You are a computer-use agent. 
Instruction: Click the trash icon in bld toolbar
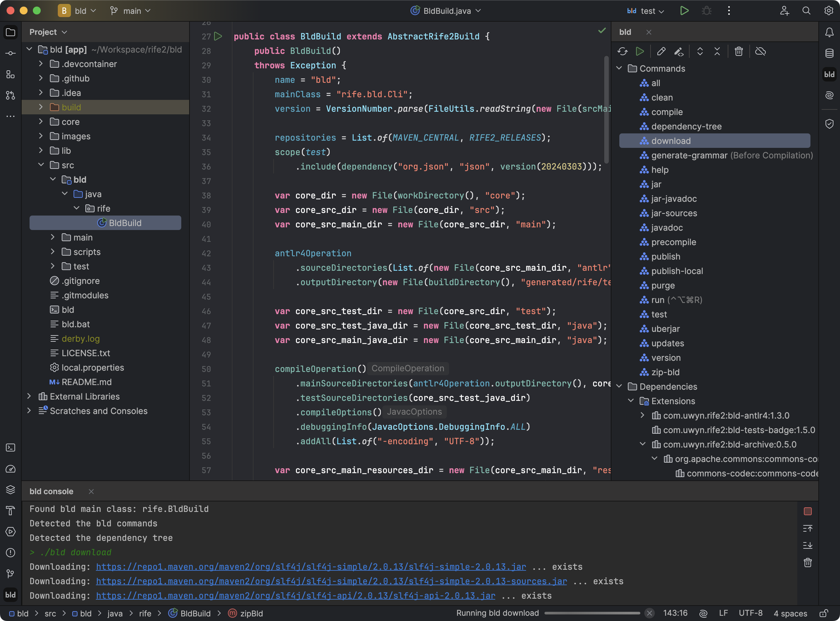739,52
